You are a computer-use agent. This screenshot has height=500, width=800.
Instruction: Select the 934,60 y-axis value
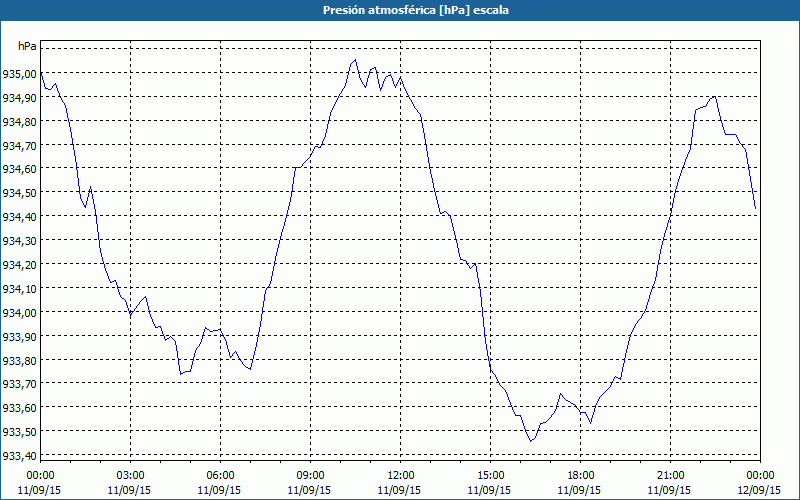click(x=19, y=169)
